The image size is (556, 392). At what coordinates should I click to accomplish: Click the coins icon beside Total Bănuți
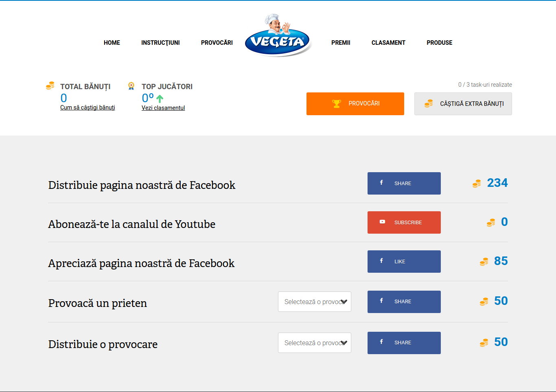tap(50, 85)
